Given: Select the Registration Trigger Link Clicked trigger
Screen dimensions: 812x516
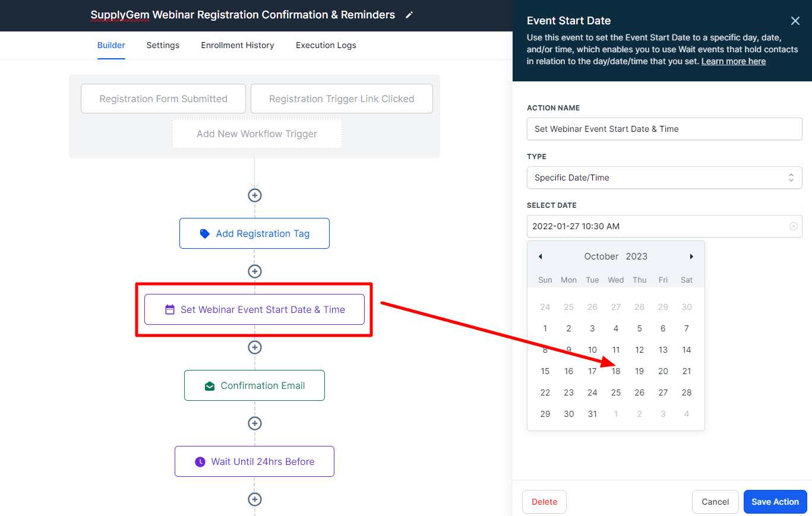Looking at the screenshot, I should (x=342, y=99).
